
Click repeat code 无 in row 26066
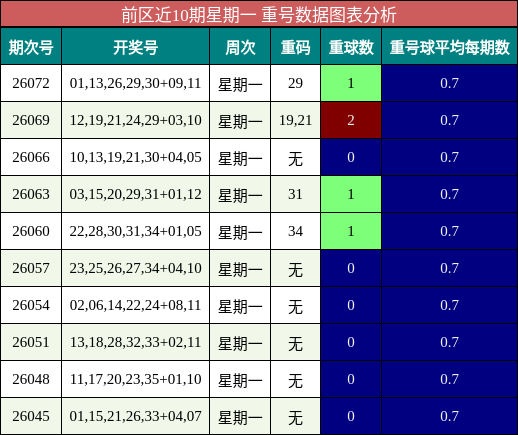295,158
